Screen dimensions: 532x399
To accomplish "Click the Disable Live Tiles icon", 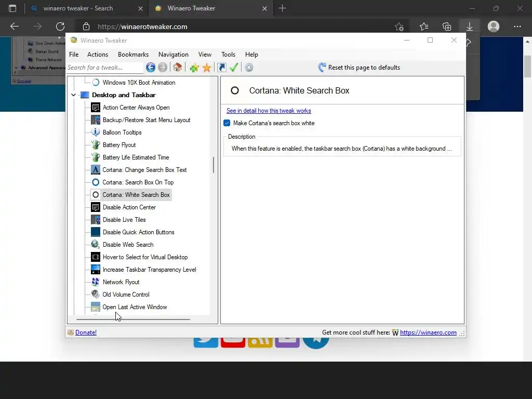I will [96, 220].
